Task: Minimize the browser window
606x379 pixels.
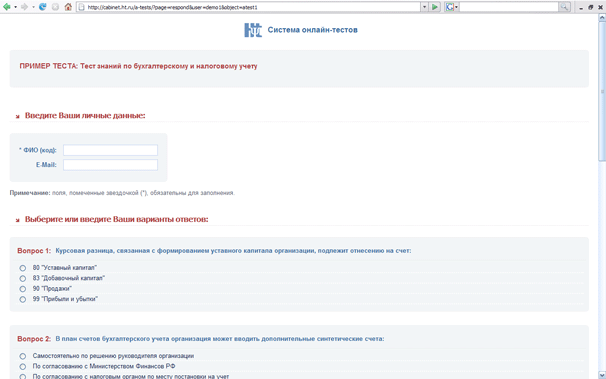Action: coord(581,7)
